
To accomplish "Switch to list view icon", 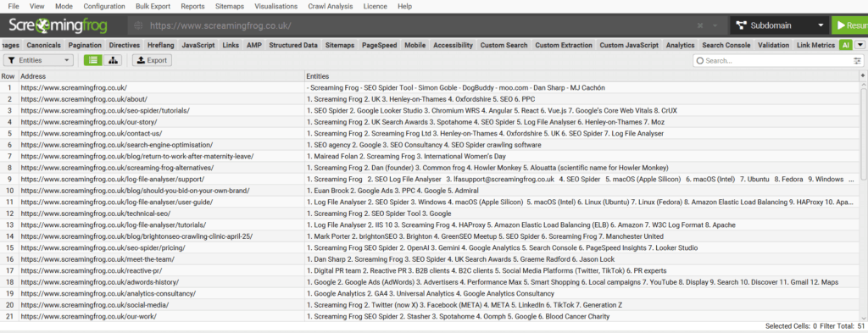I will click(92, 60).
